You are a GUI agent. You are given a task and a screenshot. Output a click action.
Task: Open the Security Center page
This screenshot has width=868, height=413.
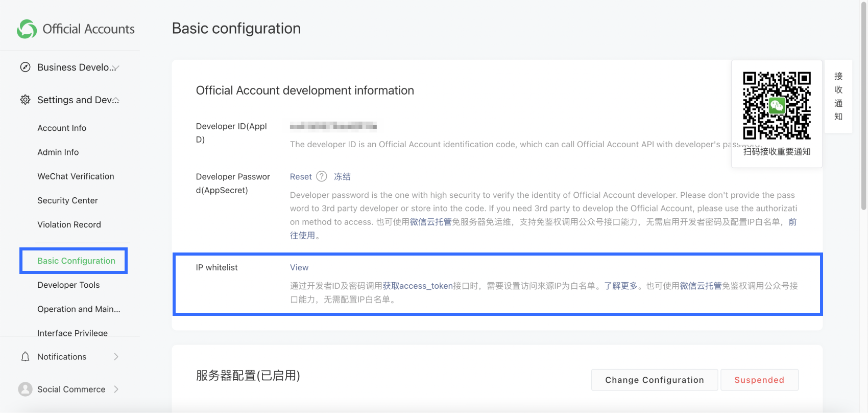pyautogui.click(x=67, y=200)
